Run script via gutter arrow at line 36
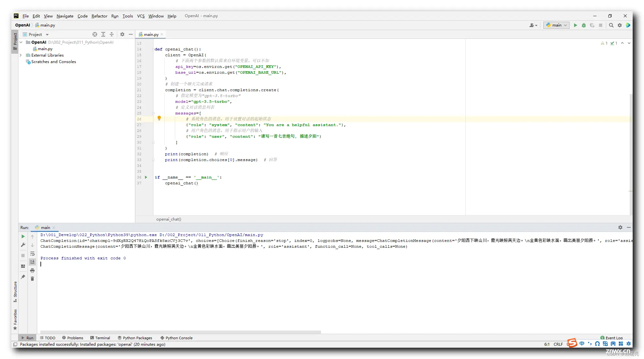 146,177
